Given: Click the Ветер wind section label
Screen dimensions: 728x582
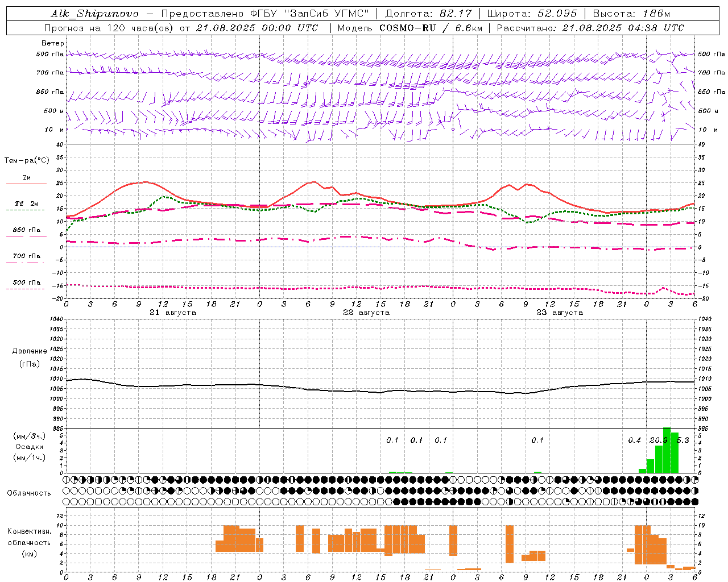Looking at the screenshot, I should click(x=53, y=43).
